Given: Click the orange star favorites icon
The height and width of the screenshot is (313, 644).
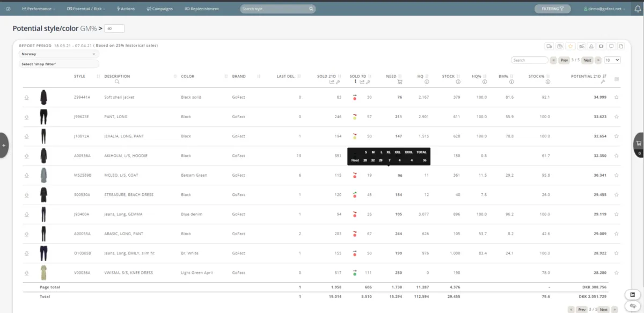Looking at the screenshot, I should tap(571, 46).
